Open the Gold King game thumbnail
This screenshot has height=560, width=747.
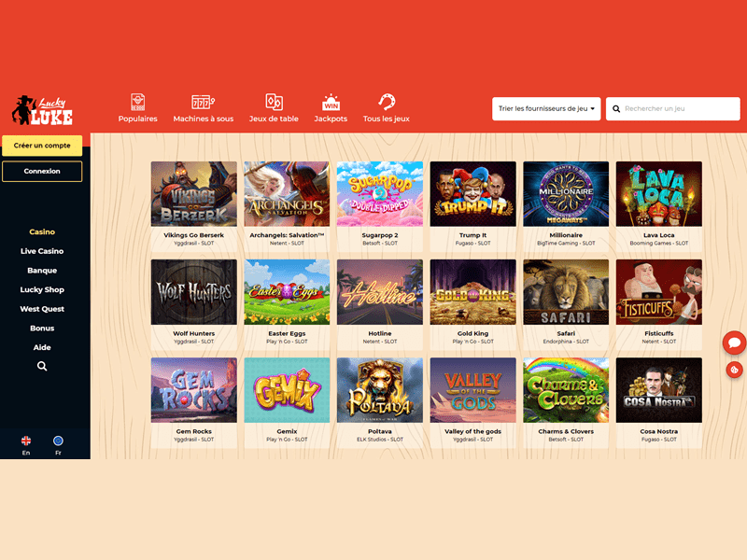473,292
